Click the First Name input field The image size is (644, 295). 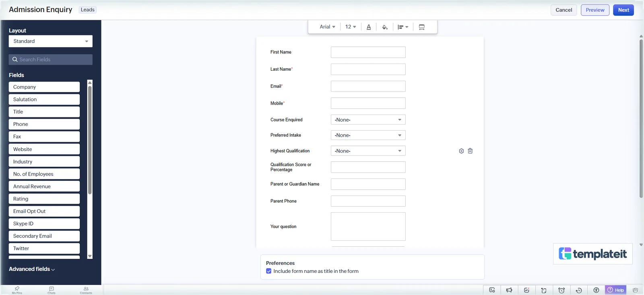(x=368, y=52)
